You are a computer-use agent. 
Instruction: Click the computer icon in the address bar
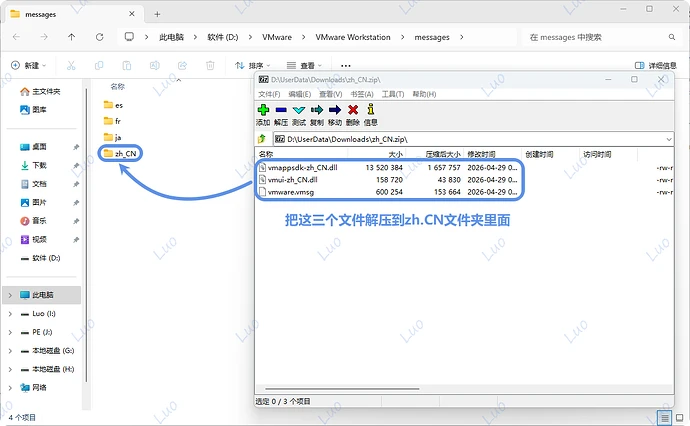tap(129, 37)
